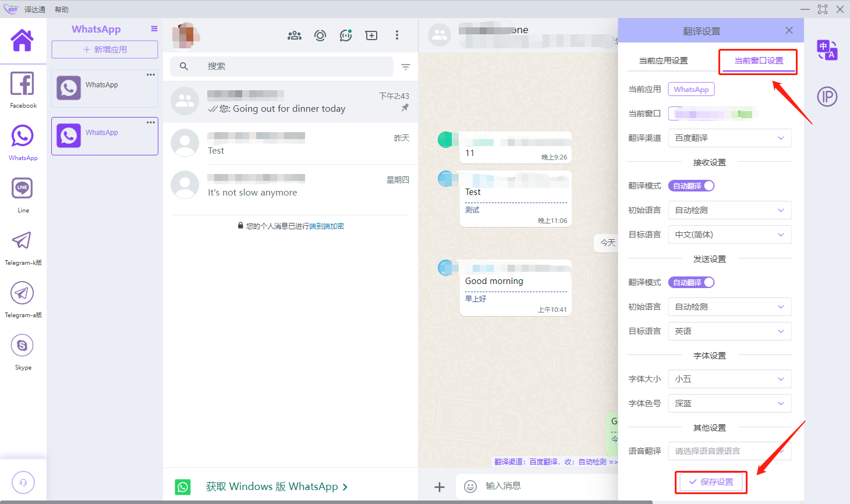Click the 搜索 chat search field
Screen dimensions: 850x504
coord(291,66)
